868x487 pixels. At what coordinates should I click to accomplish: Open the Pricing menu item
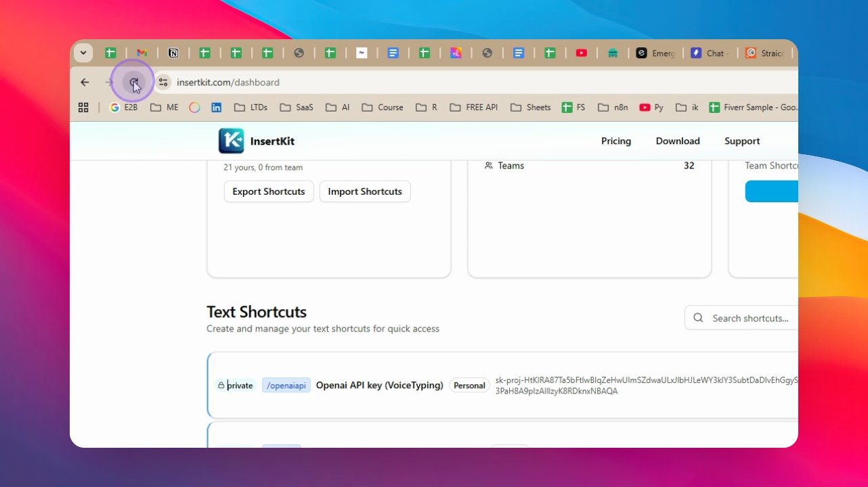(x=616, y=141)
